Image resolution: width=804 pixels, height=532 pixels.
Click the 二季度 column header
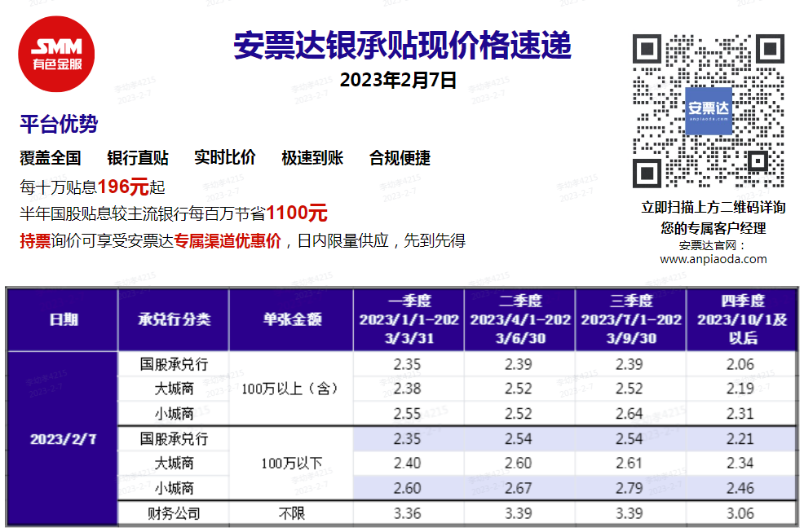[x=520, y=320]
